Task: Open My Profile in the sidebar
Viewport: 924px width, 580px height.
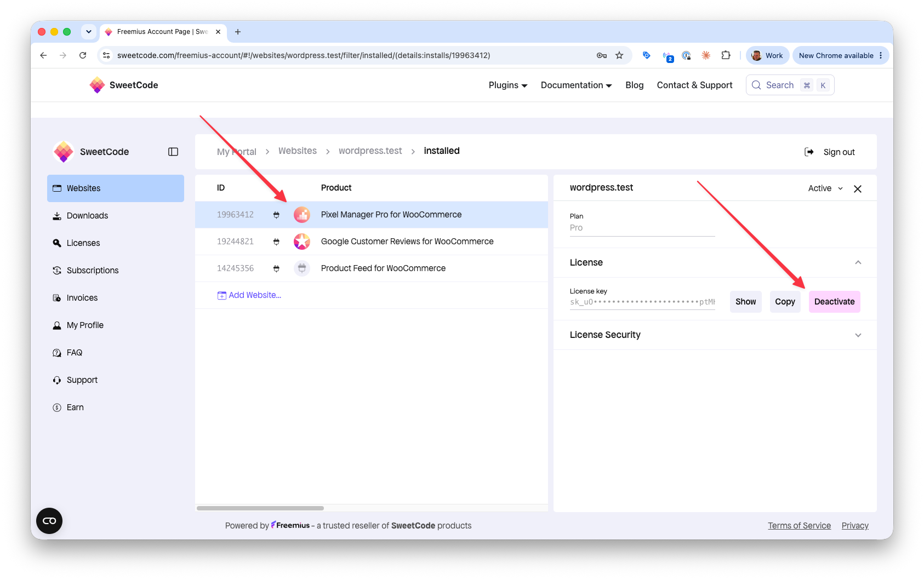Action: tap(116, 325)
